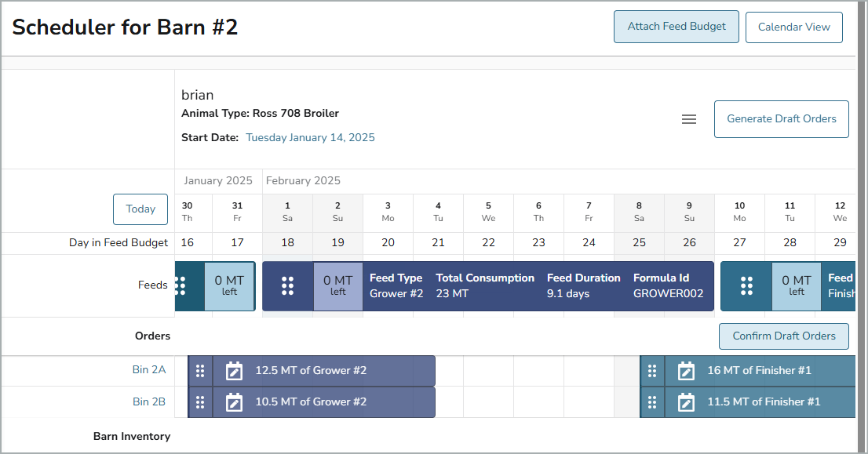Viewport: 868px width, 454px height.
Task: Open the Tuesday January 14, 2025 start date
Action: click(310, 138)
